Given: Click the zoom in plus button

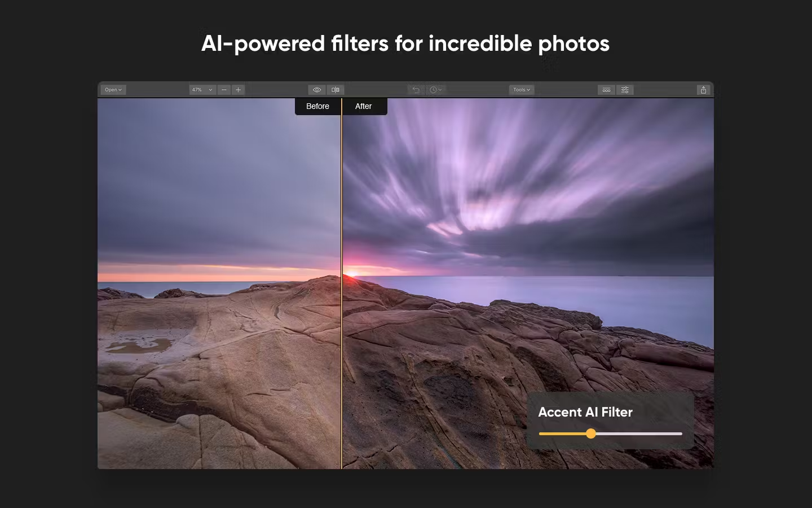Looking at the screenshot, I should (x=238, y=90).
